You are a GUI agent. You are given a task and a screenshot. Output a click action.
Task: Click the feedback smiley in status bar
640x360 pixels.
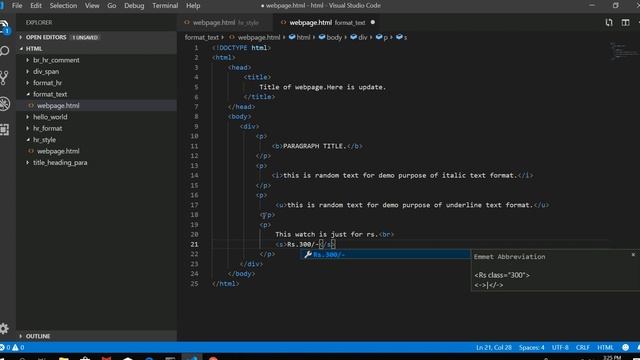[x=625, y=347]
